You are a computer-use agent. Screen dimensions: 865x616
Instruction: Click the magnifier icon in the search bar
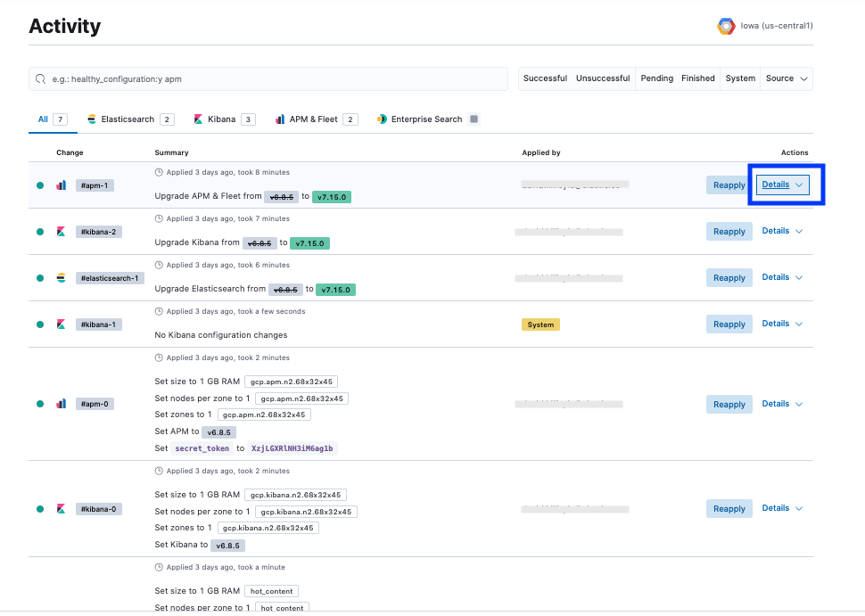(x=40, y=78)
